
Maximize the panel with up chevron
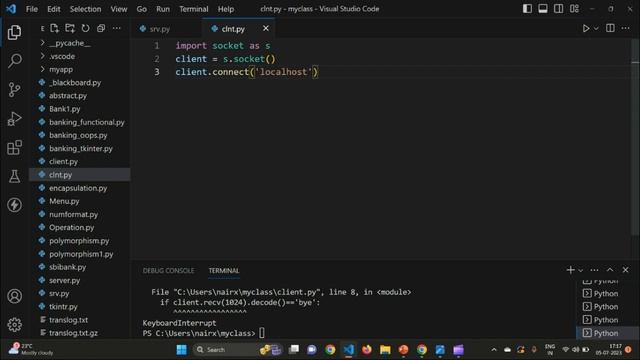click(610, 270)
